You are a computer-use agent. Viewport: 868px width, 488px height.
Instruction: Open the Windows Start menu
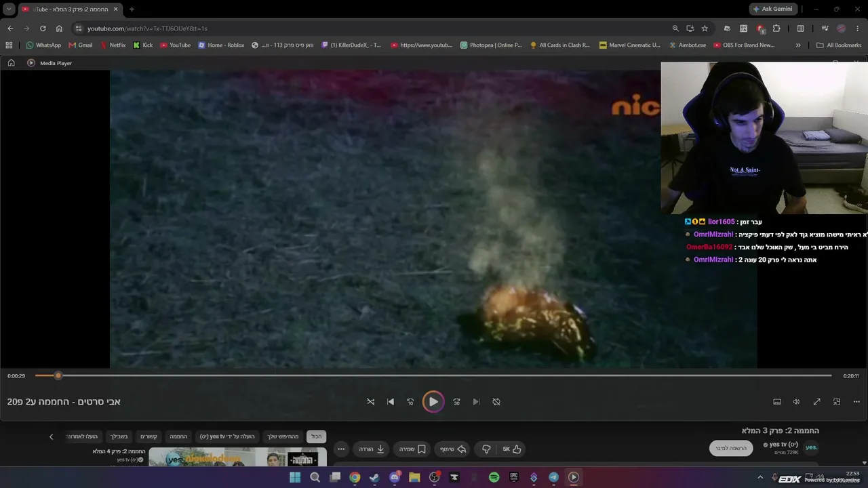295,477
